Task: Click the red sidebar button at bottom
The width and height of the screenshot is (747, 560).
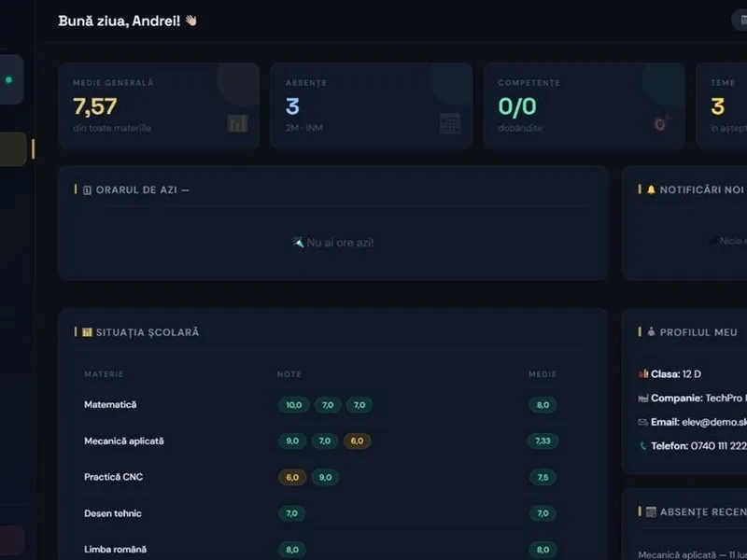Action: pos(12,540)
